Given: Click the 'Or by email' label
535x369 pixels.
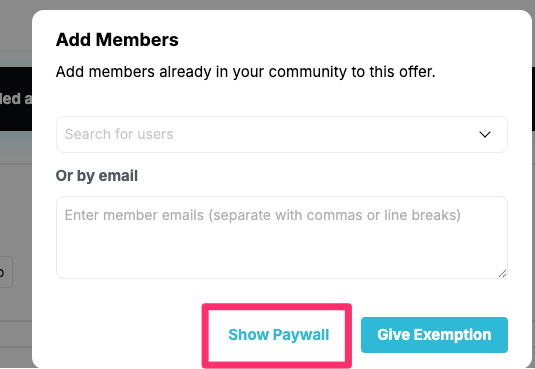Looking at the screenshot, I should click(97, 176).
